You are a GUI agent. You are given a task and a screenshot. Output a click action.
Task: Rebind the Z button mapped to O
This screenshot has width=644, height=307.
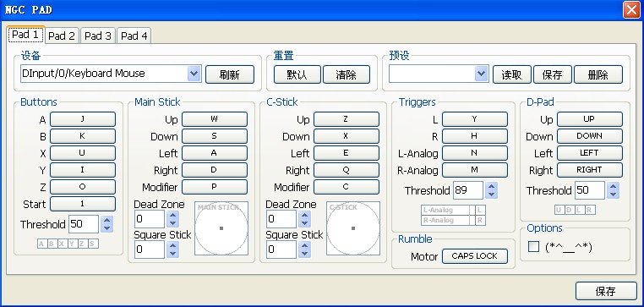(83, 187)
